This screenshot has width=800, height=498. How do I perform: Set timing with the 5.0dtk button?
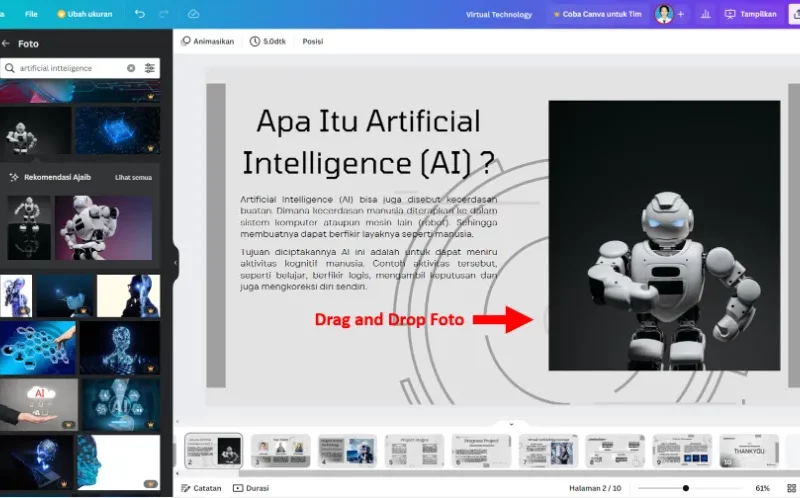268,41
